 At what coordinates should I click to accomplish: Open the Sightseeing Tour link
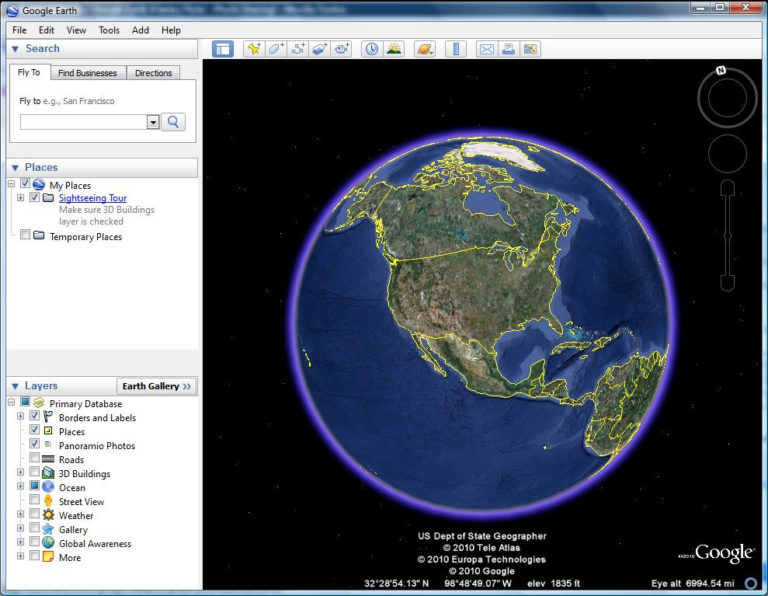click(93, 198)
